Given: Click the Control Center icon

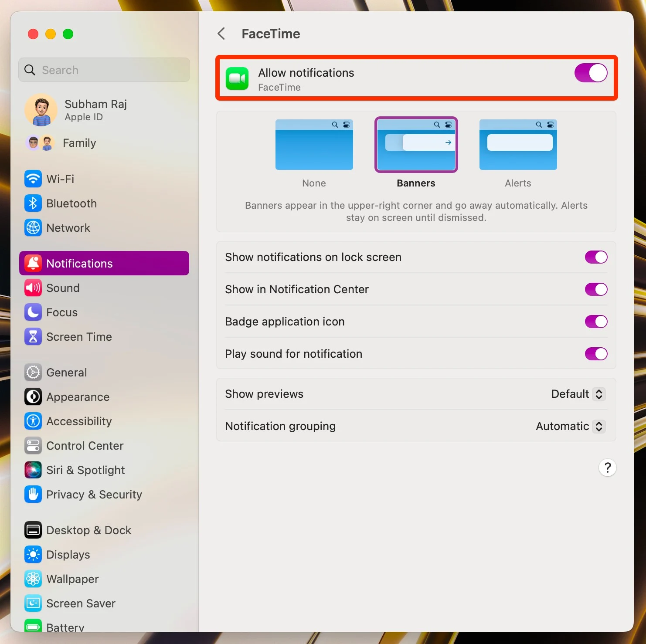Looking at the screenshot, I should [33, 446].
